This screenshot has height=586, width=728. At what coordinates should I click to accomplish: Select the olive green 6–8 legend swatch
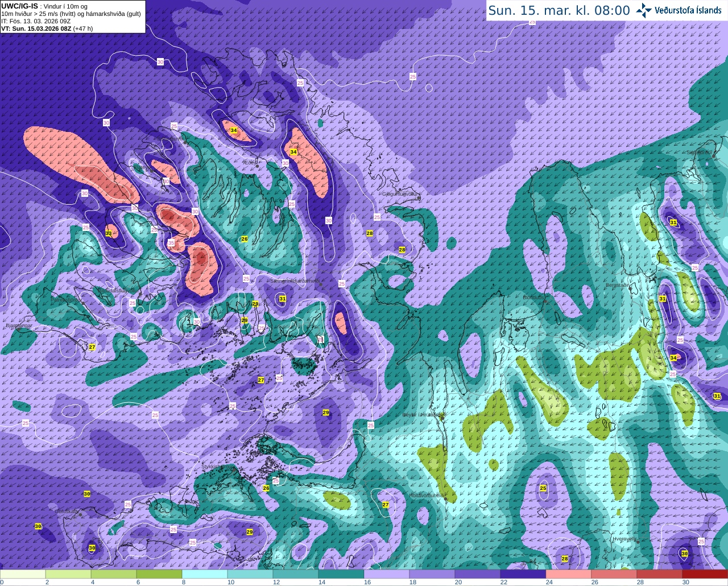click(159, 574)
